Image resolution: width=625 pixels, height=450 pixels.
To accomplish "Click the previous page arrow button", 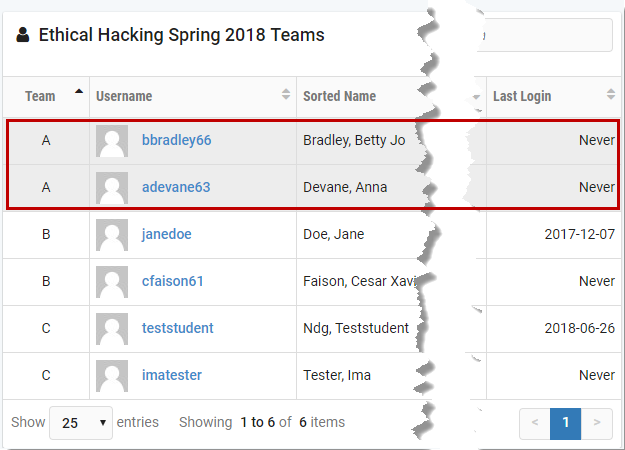I will point(535,423).
